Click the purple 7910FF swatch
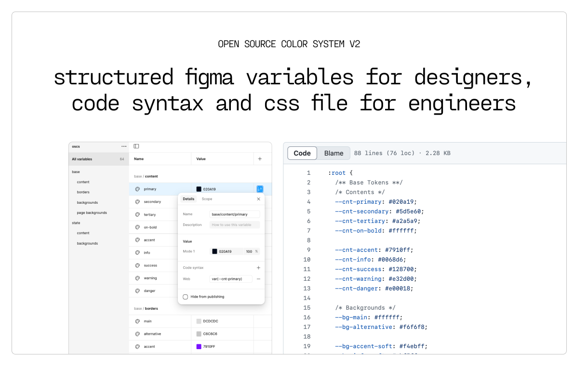Screen dimensions: 588x366 click(x=199, y=347)
